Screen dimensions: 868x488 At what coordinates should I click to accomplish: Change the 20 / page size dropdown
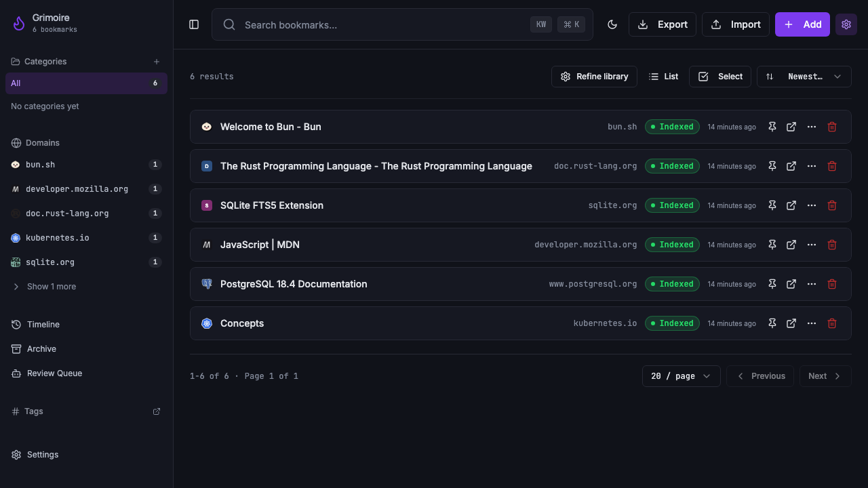(x=682, y=376)
